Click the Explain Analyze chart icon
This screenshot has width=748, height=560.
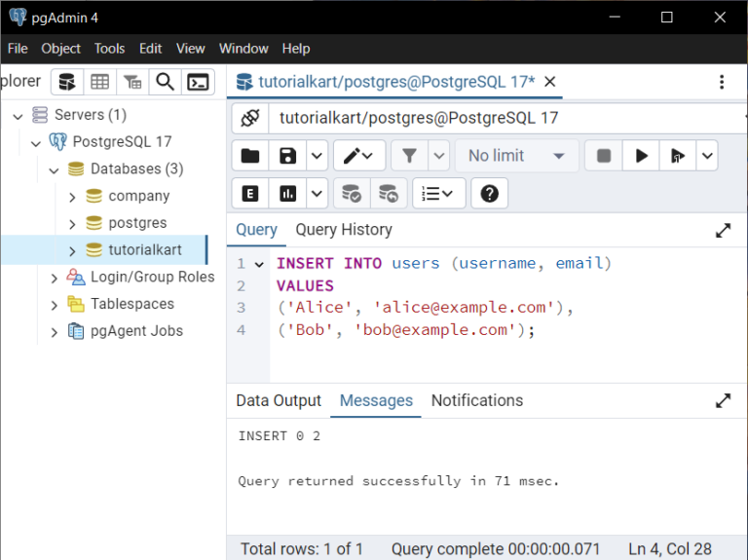point(287,194)
